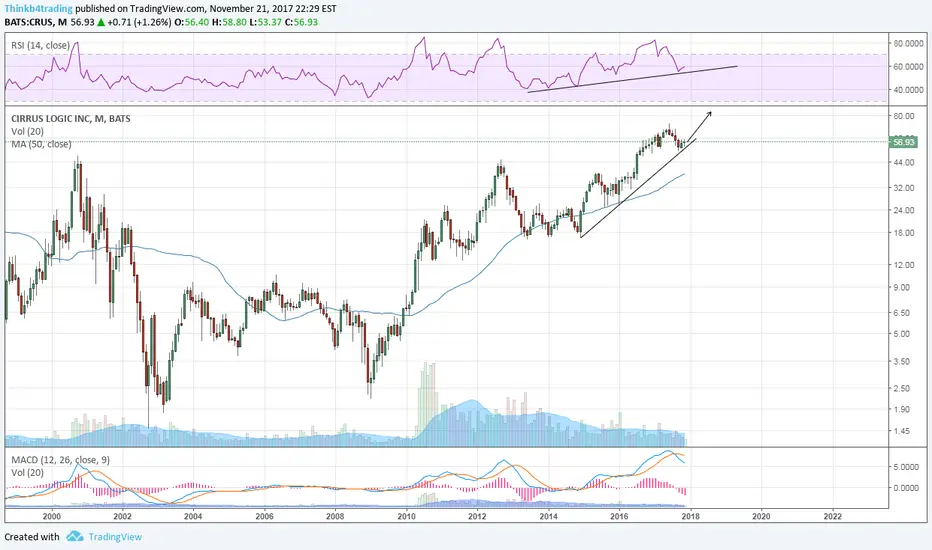Click the 1.45 price scale label
The width and height of the screenshot is (932, 550).
point(902,431)
